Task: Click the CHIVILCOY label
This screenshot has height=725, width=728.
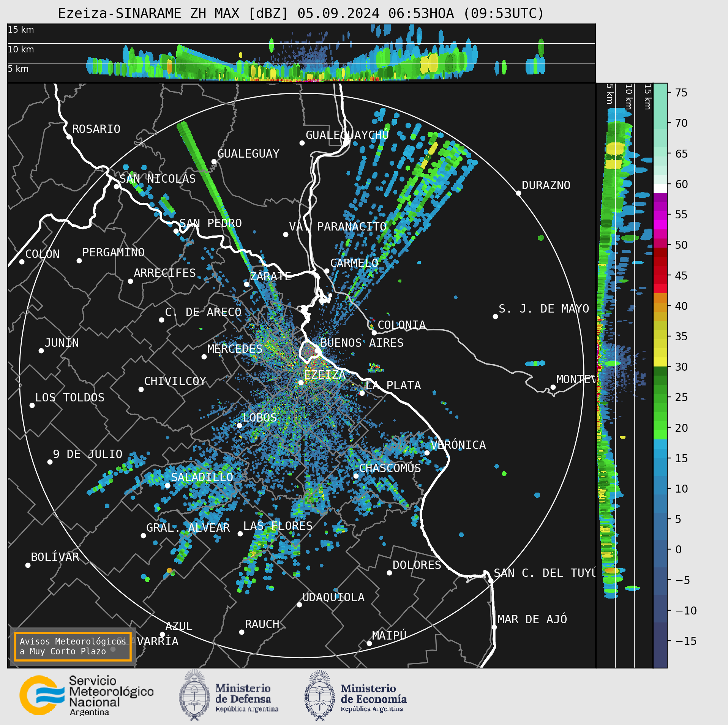Action: coord(175,381)
